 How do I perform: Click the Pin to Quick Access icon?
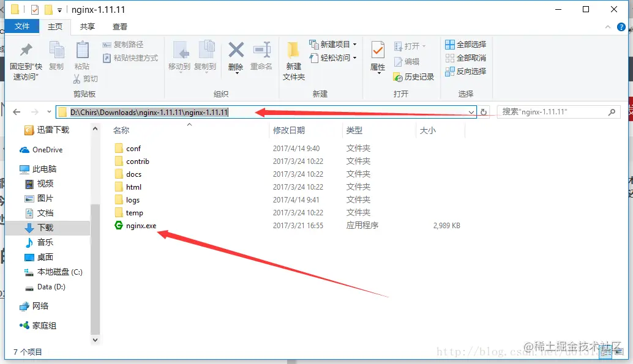point(26,50)
